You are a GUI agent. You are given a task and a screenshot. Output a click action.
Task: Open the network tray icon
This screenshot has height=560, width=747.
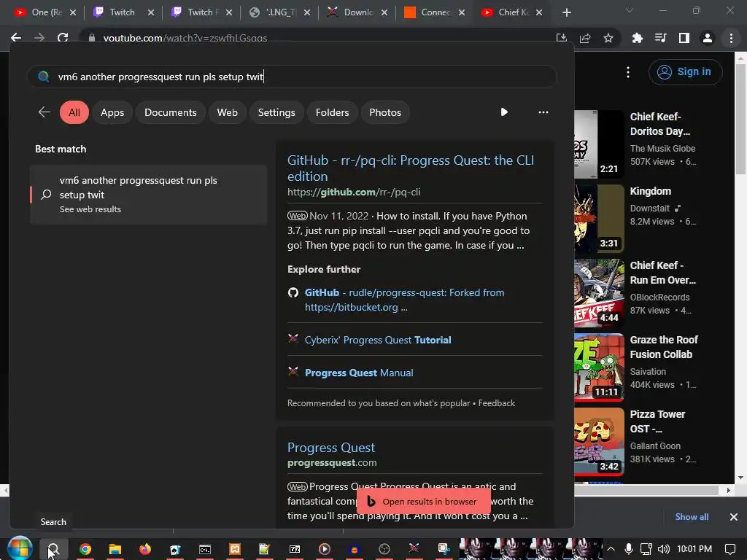646,549
